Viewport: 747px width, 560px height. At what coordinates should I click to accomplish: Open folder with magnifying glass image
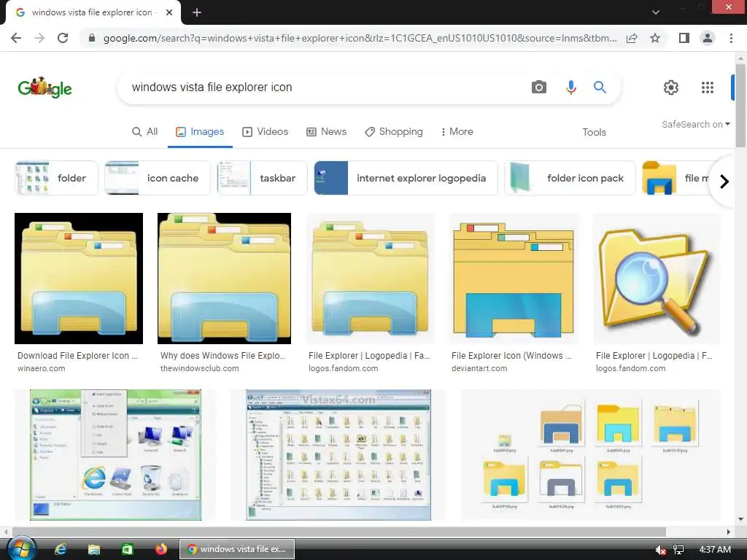point(657,279)
